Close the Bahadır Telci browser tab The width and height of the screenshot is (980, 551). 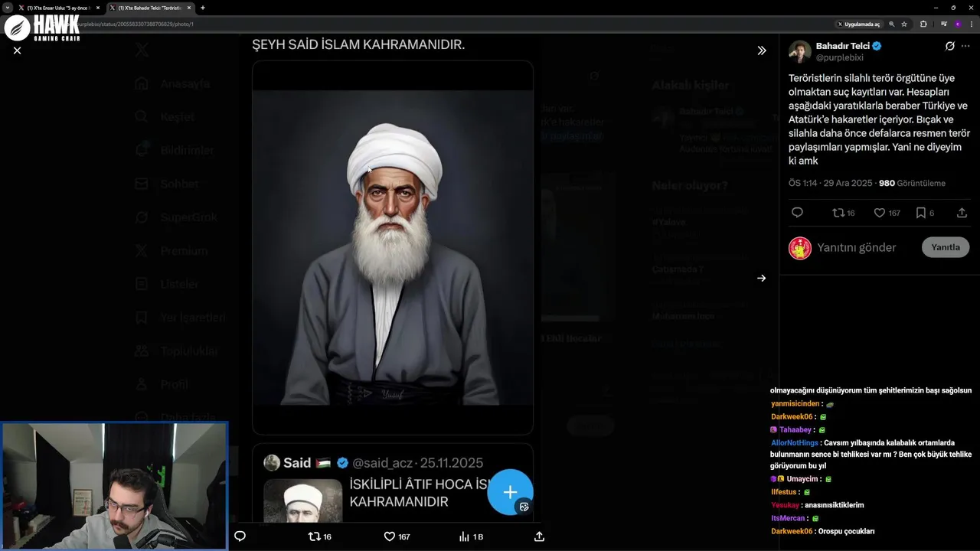click(189, 8)
